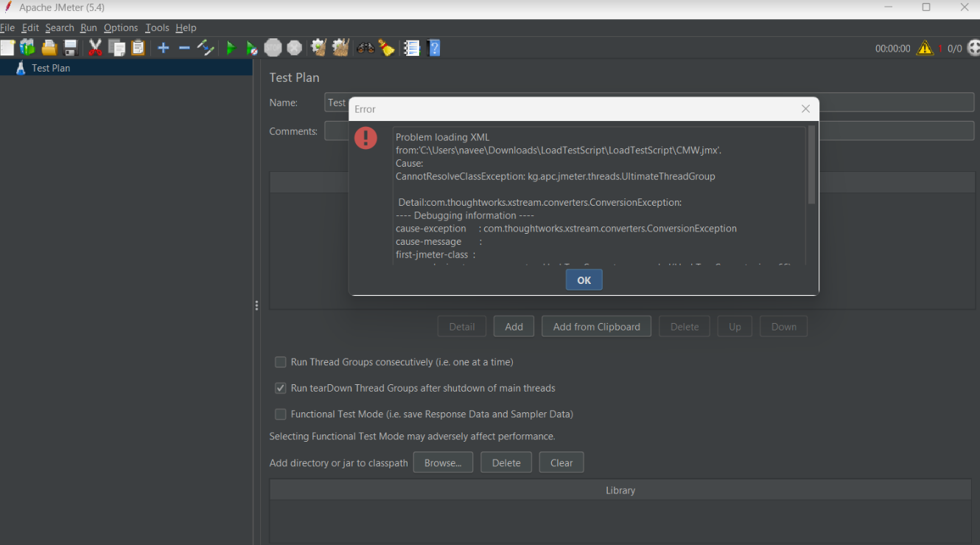
Task: Expand all with the plus icon
Action: pos(164,48)
